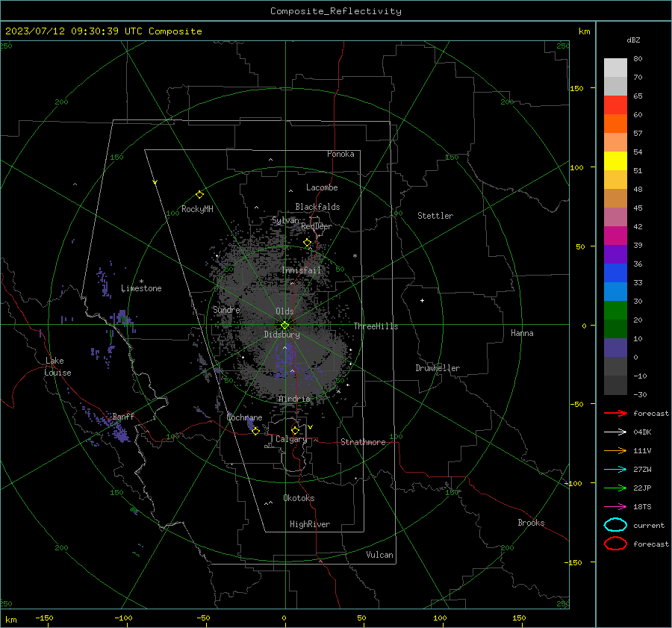
Task: Click the Banff city label
Action: (123, 417)
